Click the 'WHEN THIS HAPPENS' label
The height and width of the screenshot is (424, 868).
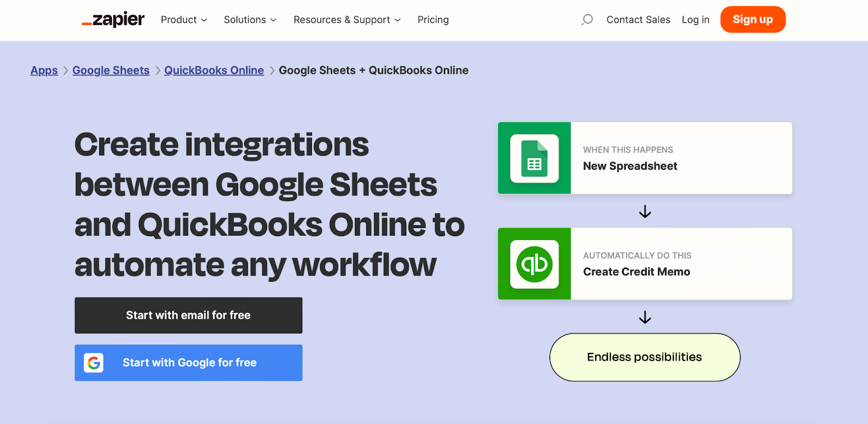point(628,150)
